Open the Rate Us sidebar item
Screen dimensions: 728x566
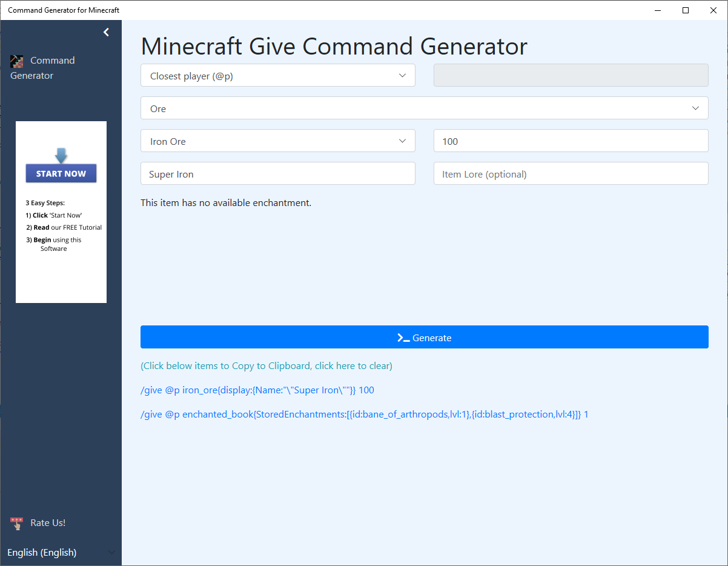point(38,523)
